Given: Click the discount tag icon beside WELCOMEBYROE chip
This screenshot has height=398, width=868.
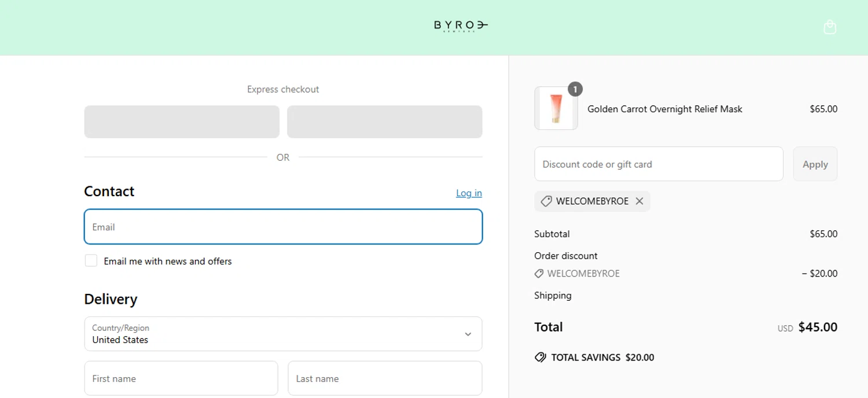Looking at the screenshot, I should [546, 201].
